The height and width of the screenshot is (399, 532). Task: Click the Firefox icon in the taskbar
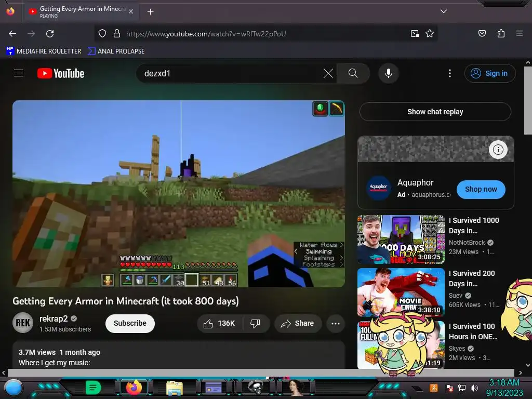point(134,388)
